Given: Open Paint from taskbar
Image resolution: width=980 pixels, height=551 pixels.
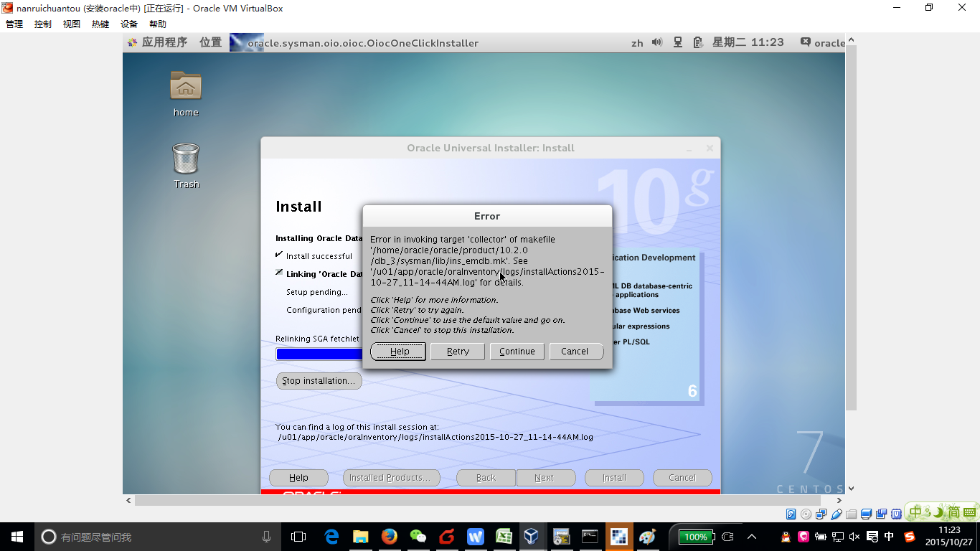Looking at the screenshot, I should [647, 537].
